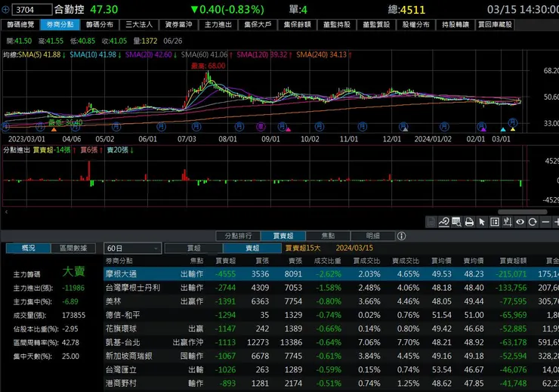Open the 董監質設 tab
Viewport: 559px width, 392px height.
[x=376, y=25]
